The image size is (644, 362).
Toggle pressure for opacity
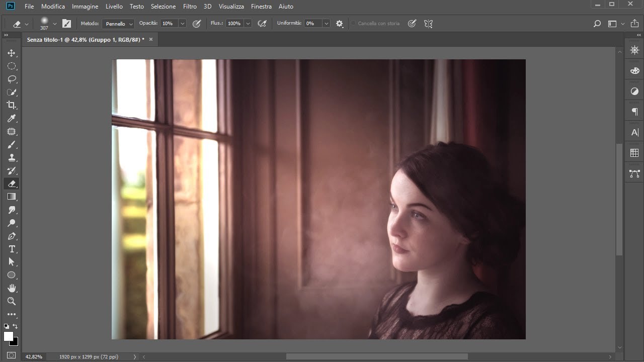point(197,24)
